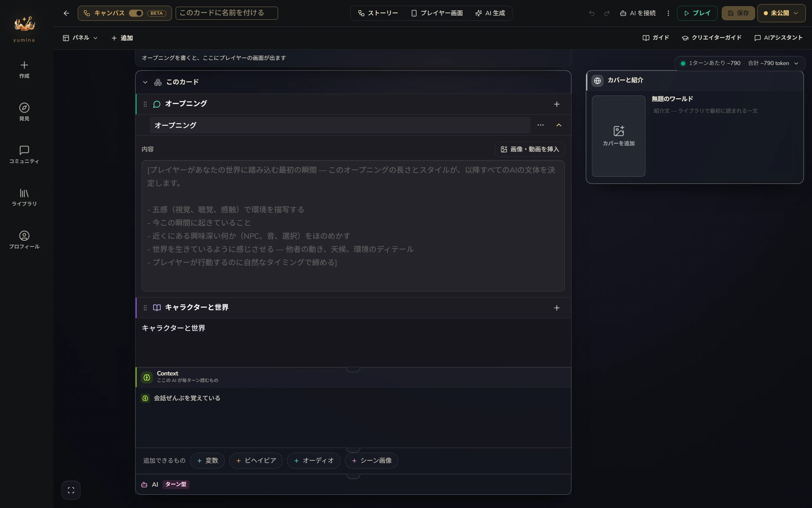Click the redo arrow icon
Viewport: 812px width, 508px height.
point(607,13)
